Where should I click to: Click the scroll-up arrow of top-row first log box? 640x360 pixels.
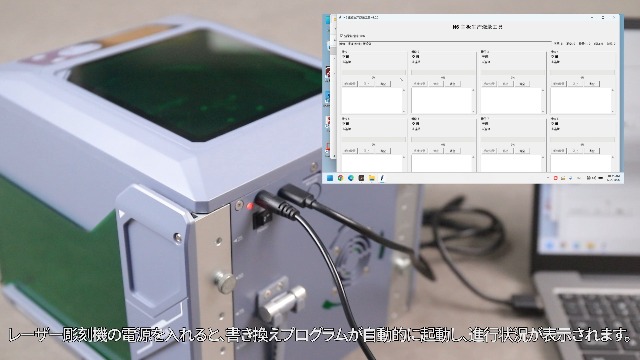(x=404, y=90)
